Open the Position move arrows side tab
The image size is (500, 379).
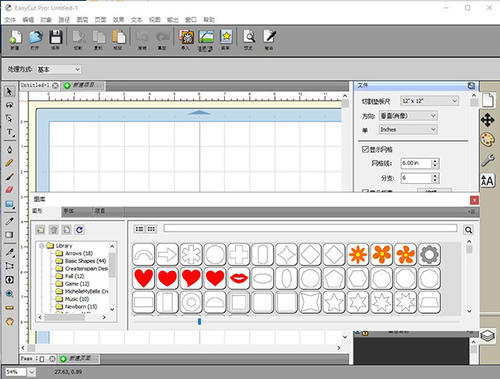pos(487,120)
